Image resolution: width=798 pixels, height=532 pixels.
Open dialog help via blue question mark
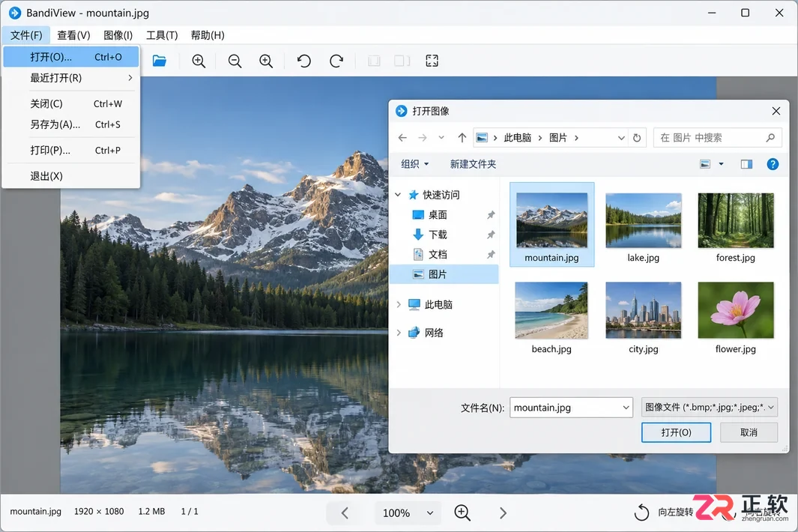[773, 164]
